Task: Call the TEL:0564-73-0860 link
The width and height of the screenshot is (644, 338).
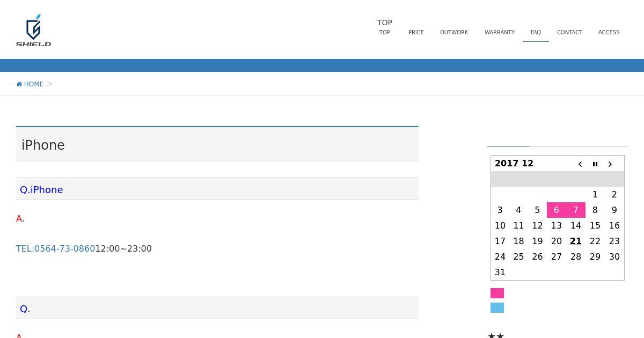Action: [56, 249]
